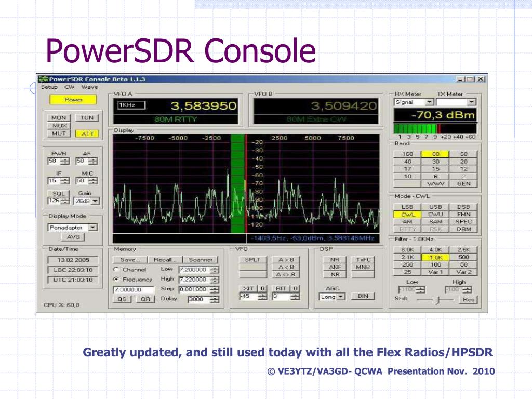Click the Res shift reset button
This screenshot has height=399, width=532.
point(468,300)
